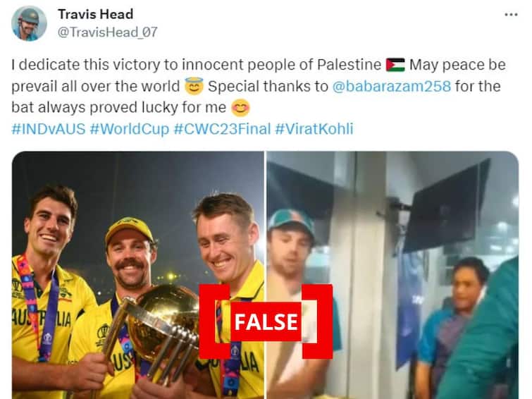Open the #WorldCup hashtag
Image resolution: width=532 pixels, height=399 pixels.
tap(129, 129)
